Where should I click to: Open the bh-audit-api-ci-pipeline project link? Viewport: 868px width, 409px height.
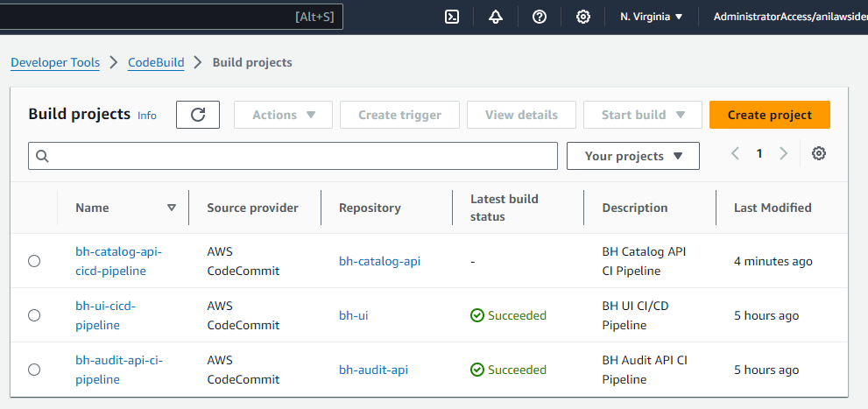pyautogui.click(x=119, y=370)
